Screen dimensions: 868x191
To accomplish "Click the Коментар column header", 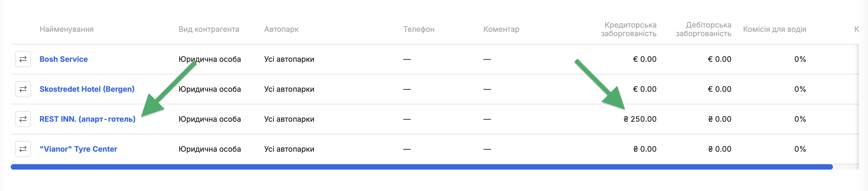I will [x=501, y=29].
